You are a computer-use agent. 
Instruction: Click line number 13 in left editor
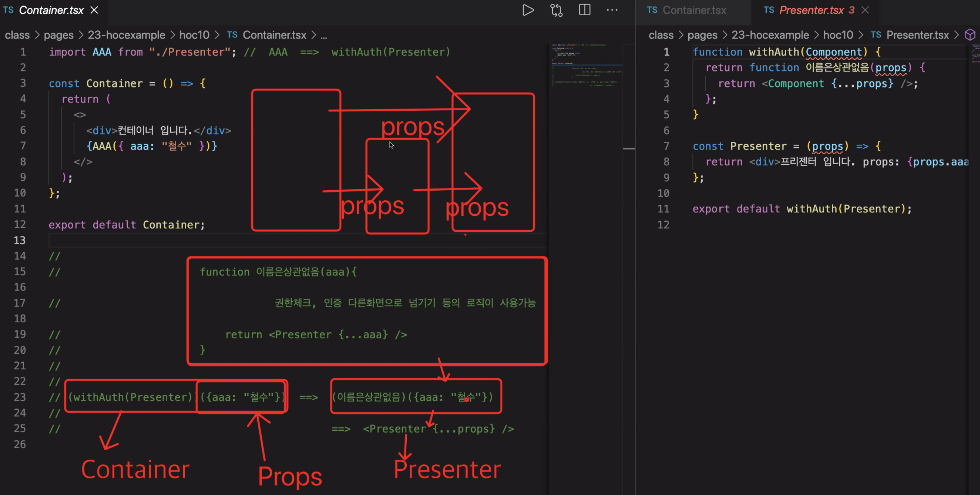click(x=20, y=240)
